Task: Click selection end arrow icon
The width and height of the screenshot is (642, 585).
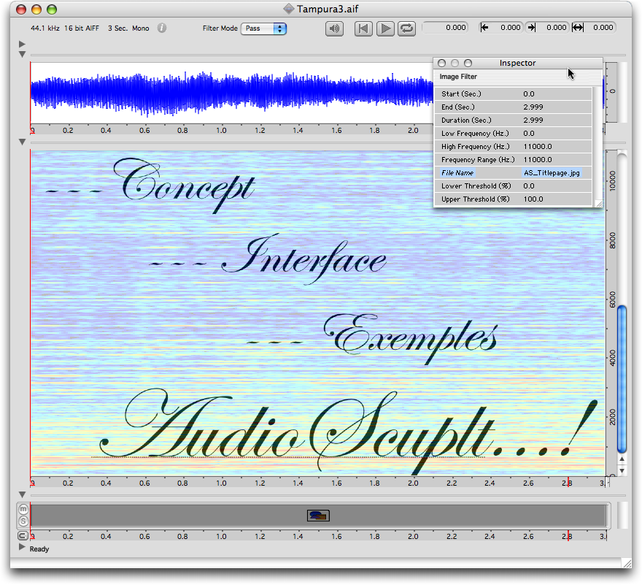Action: pos(532,29)
